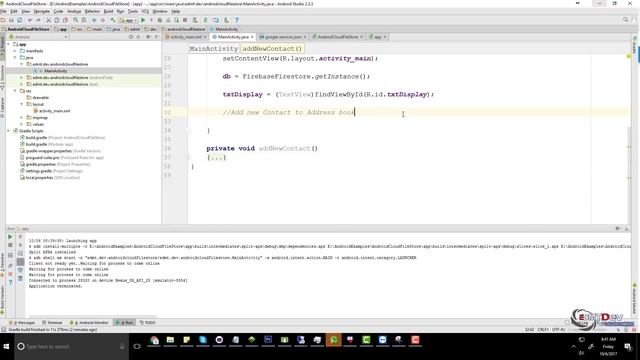Open the Terminal tool window tab

[x=52, y=322]
